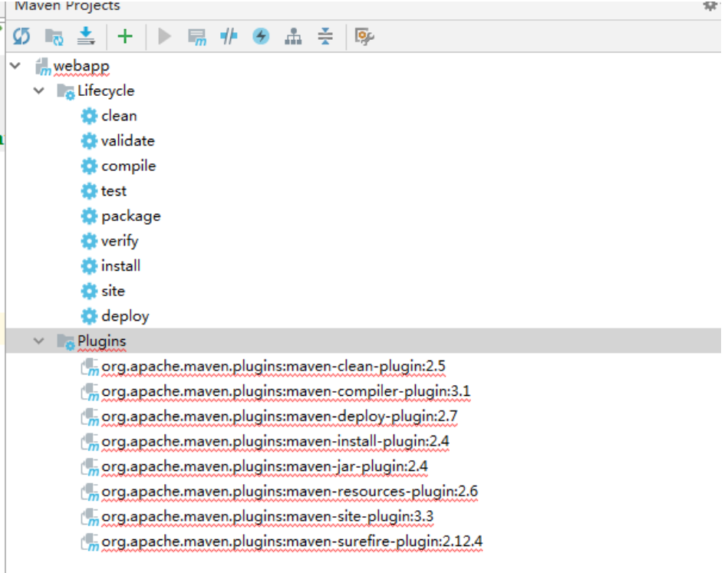Select the Plugins folder
728x573 pixels.
coord(102,341)
